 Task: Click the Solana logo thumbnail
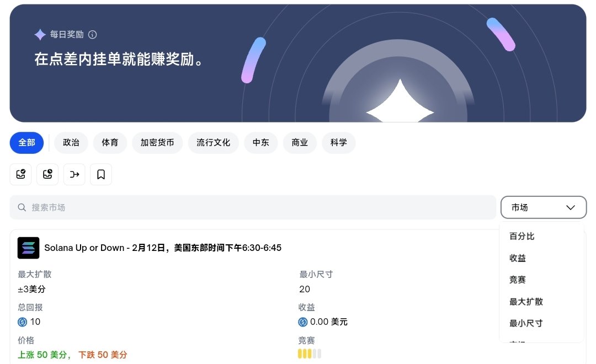tap(29, 248)
